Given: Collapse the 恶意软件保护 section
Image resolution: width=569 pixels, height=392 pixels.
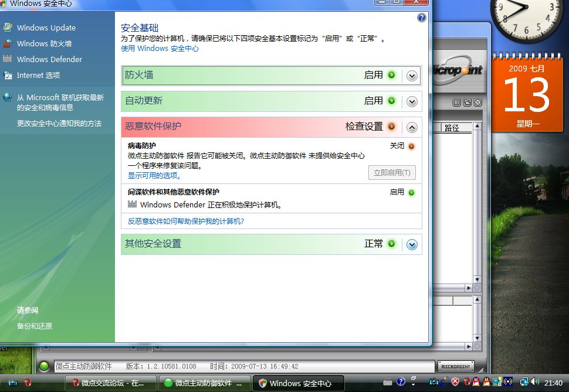Looking at the screenshot, I should click(x=412, y=127).
